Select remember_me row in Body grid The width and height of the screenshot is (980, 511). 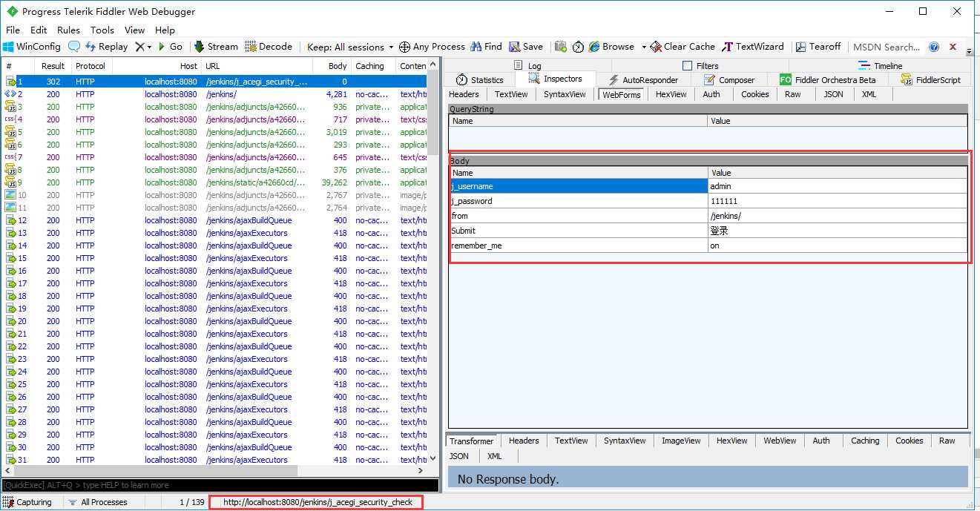pyautogui.click(x=708, y=245)
